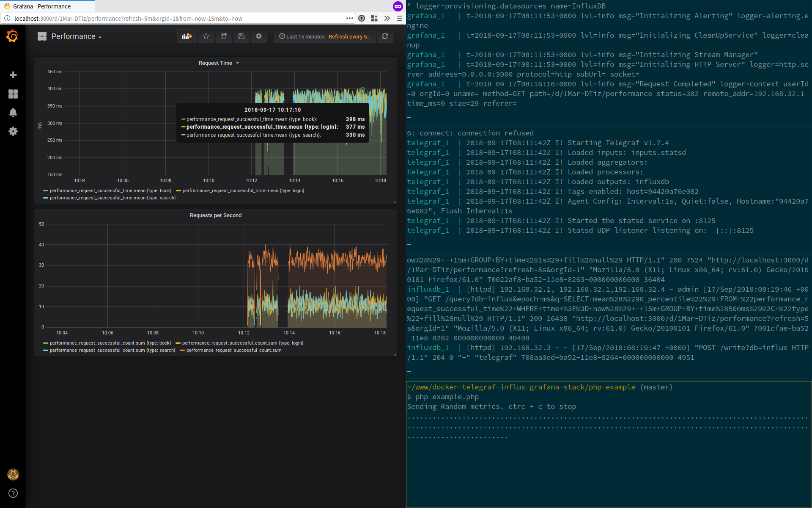Save the current dashboard
The image size is (812, 508).
pyautogui.click(x=241, y=36)
